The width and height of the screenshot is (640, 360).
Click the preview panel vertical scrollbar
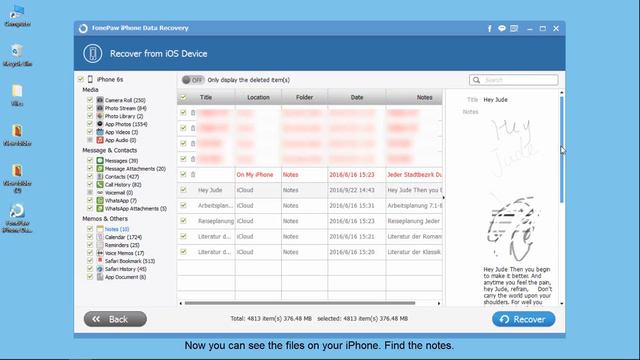point(562,149)
